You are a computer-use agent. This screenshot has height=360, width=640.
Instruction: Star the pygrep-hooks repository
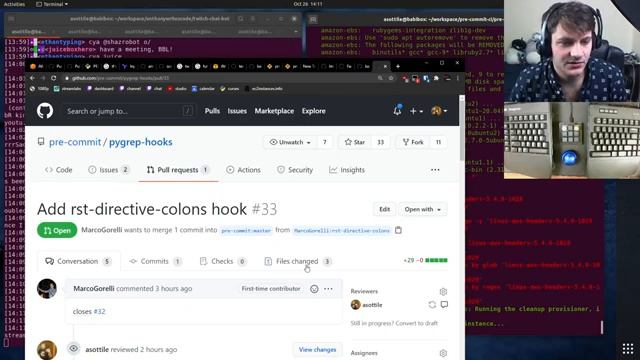[355, 142]
